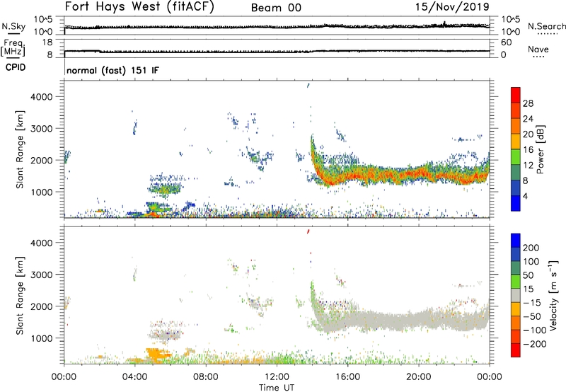The image size is (566, 392).
Task: Click the 24 label on the power colorbar
Action: (528, 119)
